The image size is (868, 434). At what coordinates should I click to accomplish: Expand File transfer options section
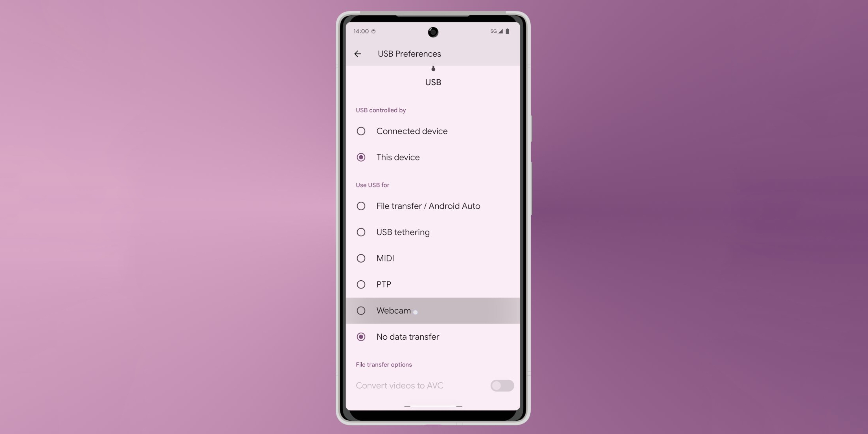click(384, 364)
